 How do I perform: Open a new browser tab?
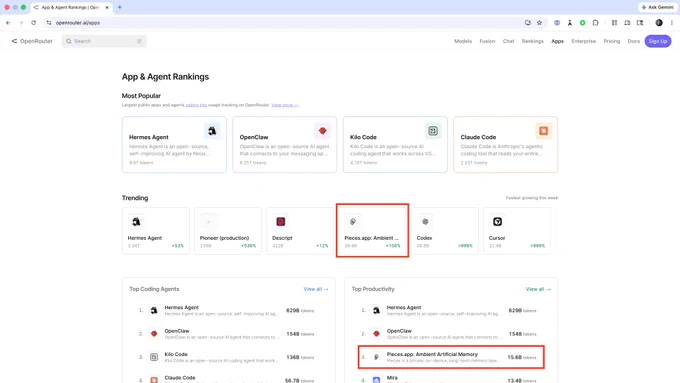point(120,7)
